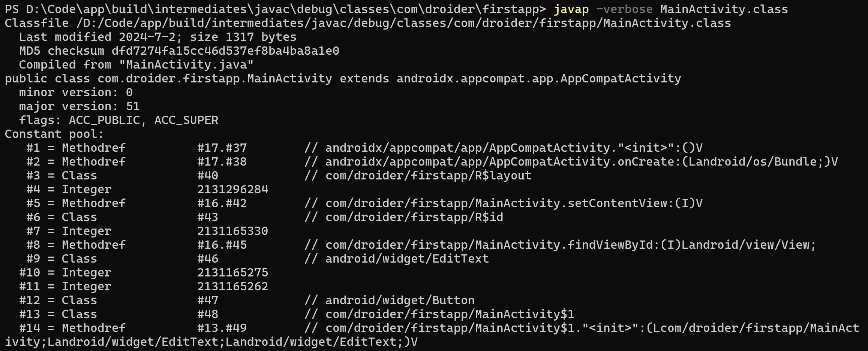Image resolution: width=868 pixels, height=351 pixels.
Task: Click 'MainActivity.findViewById:(I)Landroid/view/View;' comment
Action: 646,245
